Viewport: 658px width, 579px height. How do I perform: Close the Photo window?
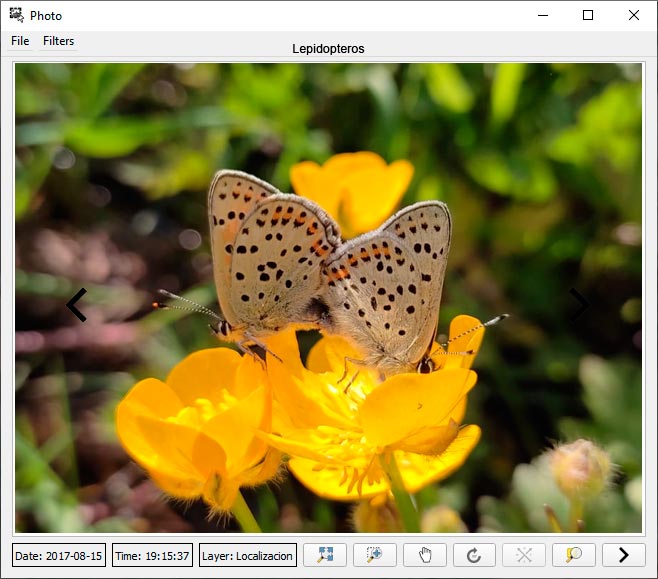point(634,15)
